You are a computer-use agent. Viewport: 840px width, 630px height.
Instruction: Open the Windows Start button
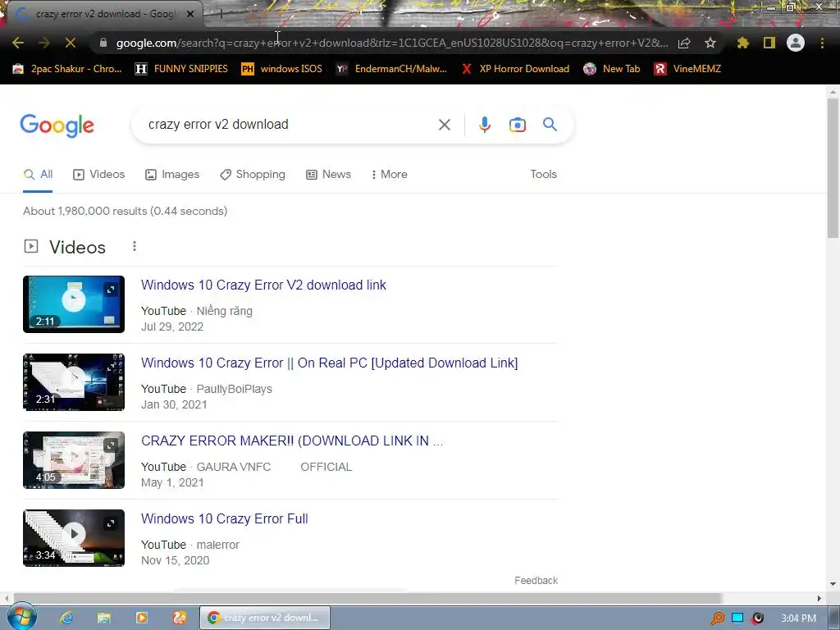tap(21, 617)
